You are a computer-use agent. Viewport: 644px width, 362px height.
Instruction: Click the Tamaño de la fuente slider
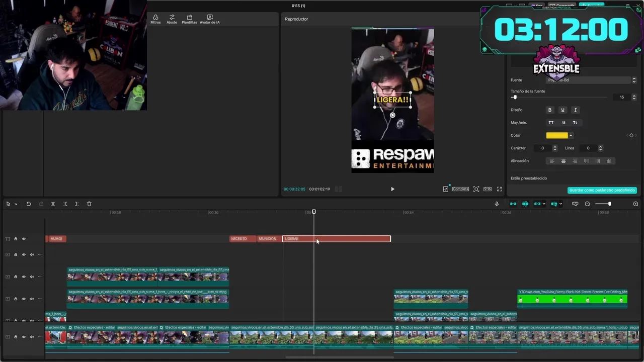pyautogui.click(x=558, y=97)
